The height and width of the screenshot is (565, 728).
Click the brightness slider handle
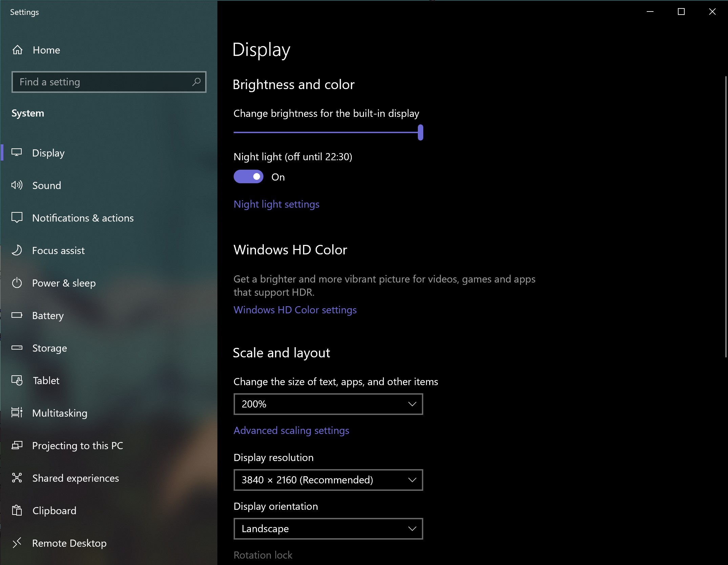coord(420,132)
